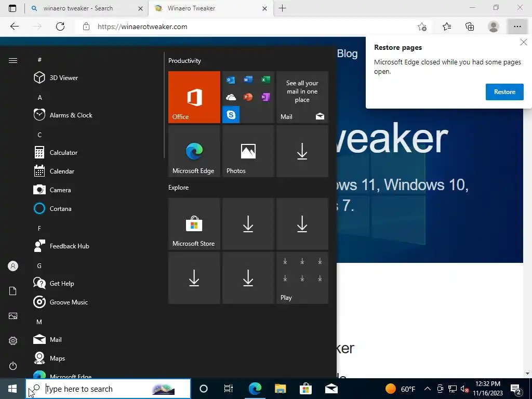Refresh the current page
Image resolution: width=532 pixels, height=399 pixels.
pyautogui.click(x=60, y=26)
